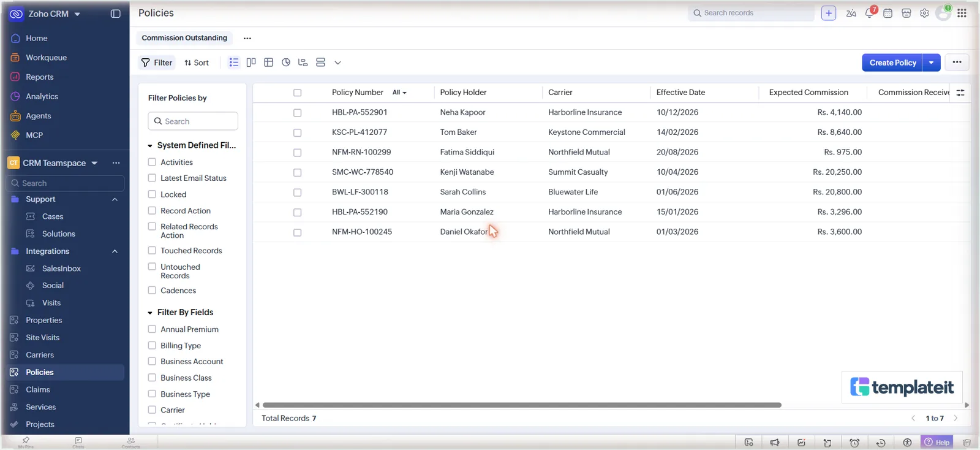
Task: Check the select-all box in the table header
Action: [297, 93]
